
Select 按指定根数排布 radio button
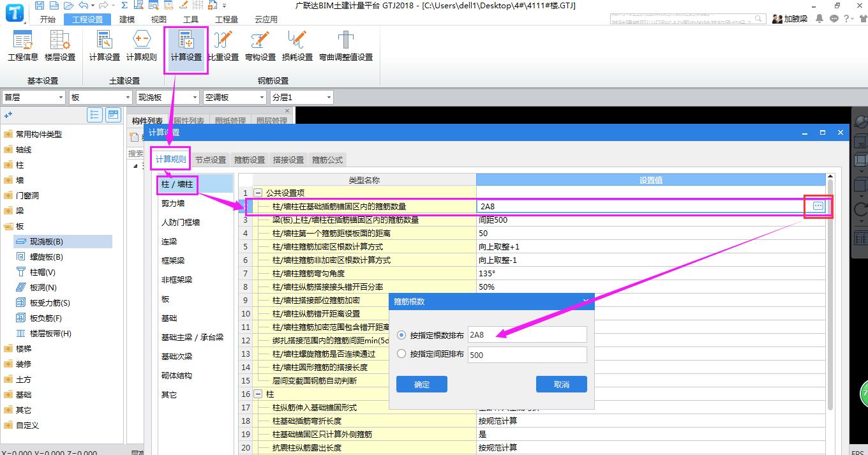401,335
